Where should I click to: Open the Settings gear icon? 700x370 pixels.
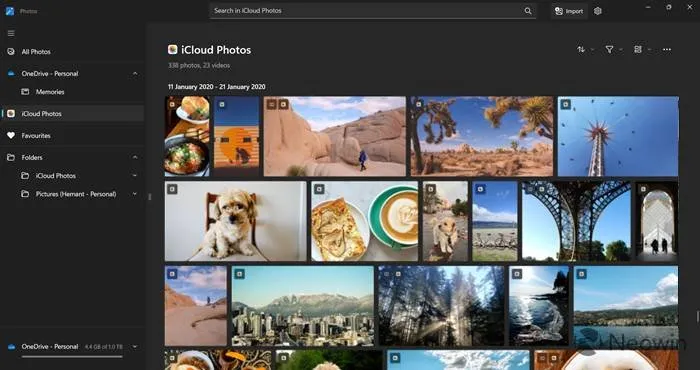click(598, 11)
